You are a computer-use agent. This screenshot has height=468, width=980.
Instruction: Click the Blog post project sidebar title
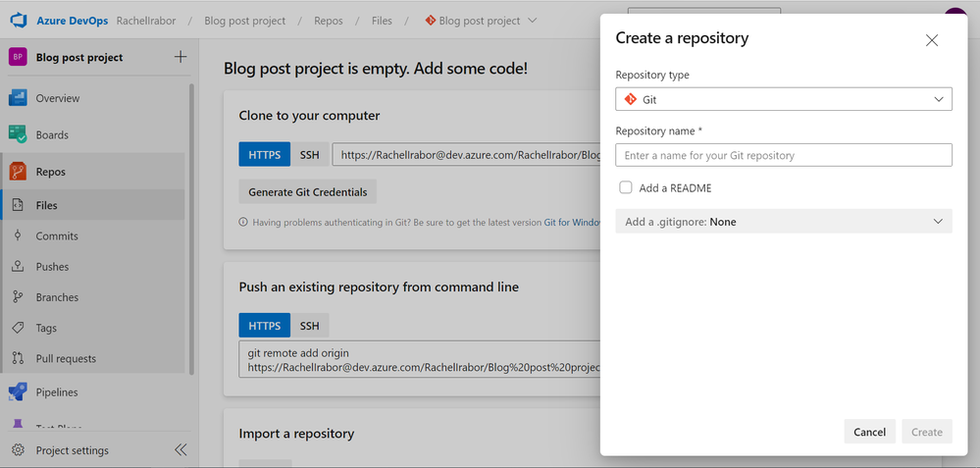click(x=79, y=57)
